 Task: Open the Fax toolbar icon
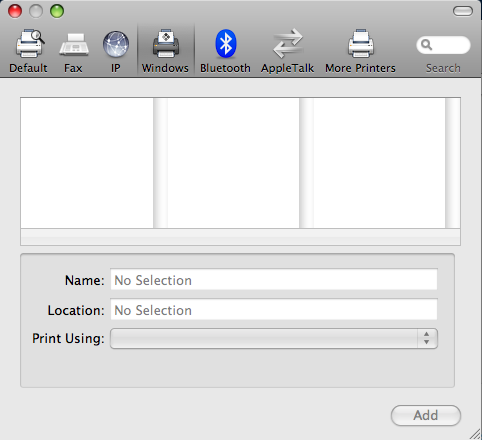[x=74, y=44]
